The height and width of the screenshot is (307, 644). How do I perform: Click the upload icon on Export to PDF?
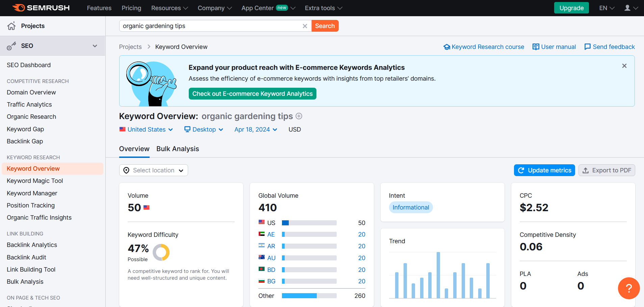tap(586, 170)
